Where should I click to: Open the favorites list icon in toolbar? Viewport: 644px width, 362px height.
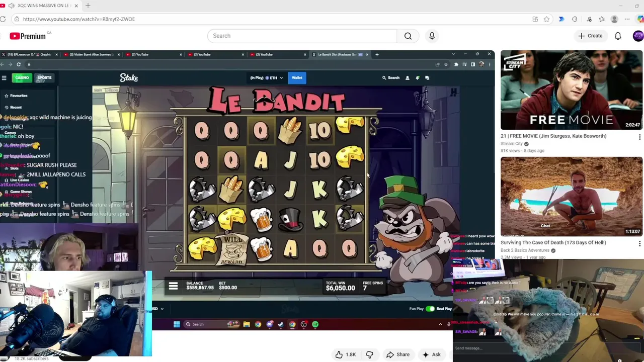tap(602, 19)
